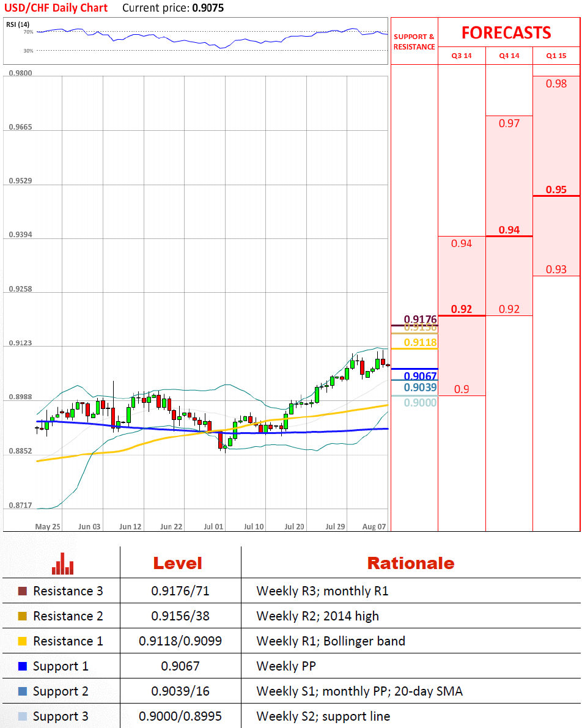
Task: Click the Support 1 blue color square
Action: (x=23, y=666)
